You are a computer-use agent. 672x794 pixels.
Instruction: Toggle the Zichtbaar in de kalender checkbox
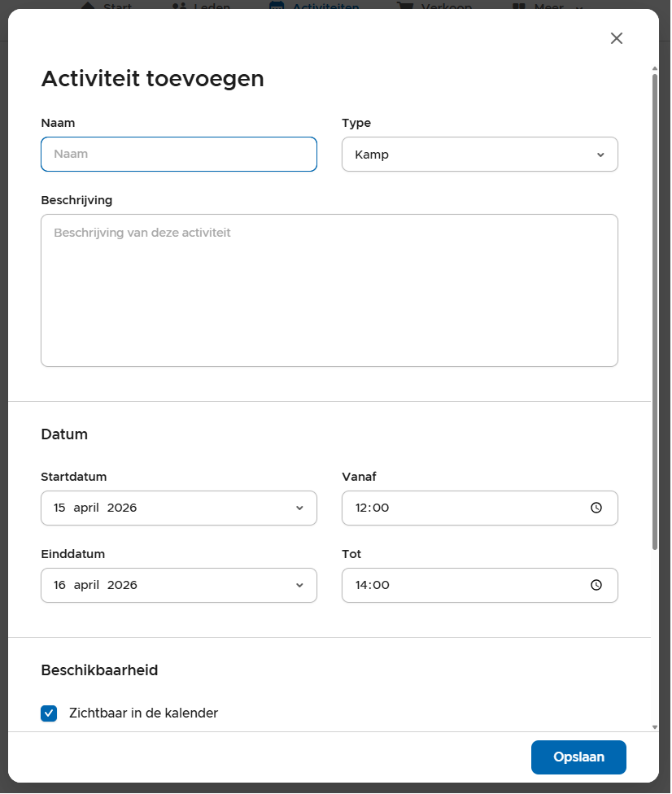coord(49,713)
